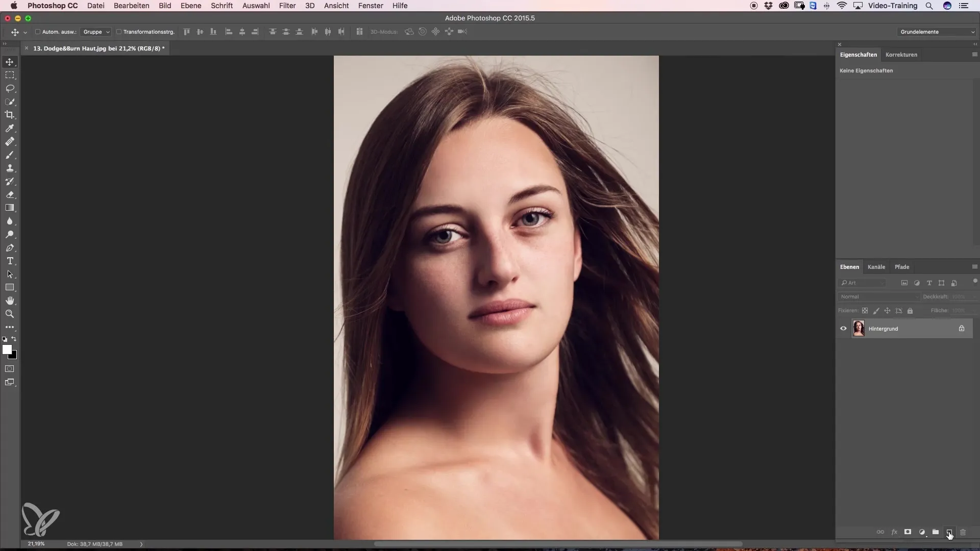Viewport: 980px width, 551px height.
Task: Select the Blur tool
Action: click(10, 221)
